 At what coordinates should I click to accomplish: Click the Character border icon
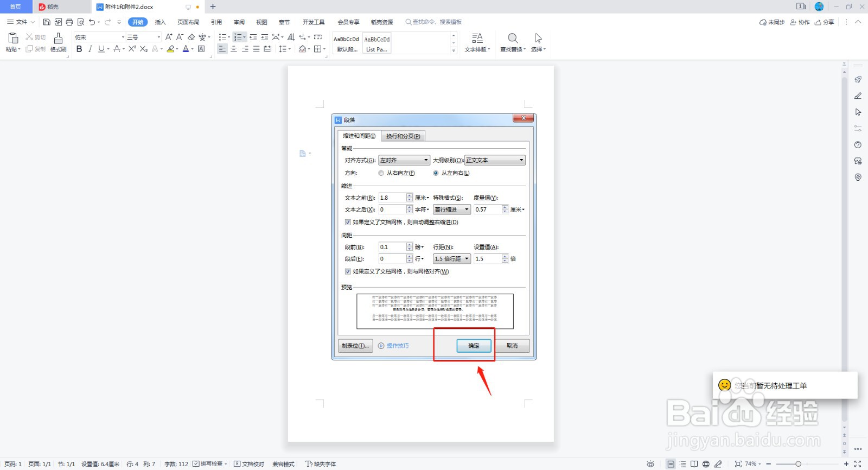pos(201,49)
